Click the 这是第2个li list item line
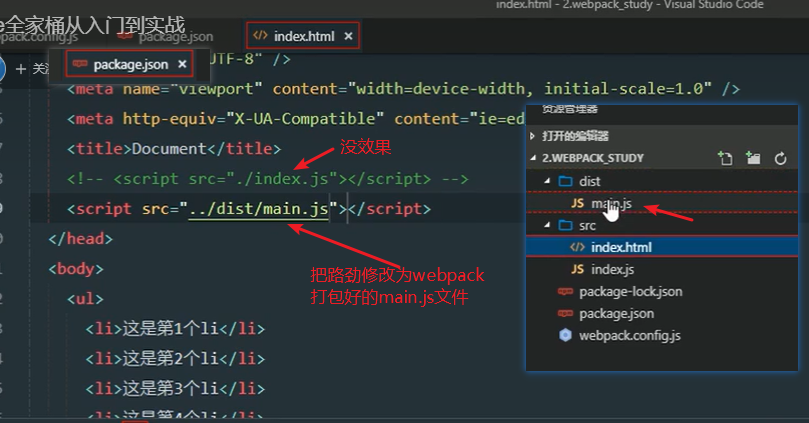The image size is (809, 423). pos(175,359)
